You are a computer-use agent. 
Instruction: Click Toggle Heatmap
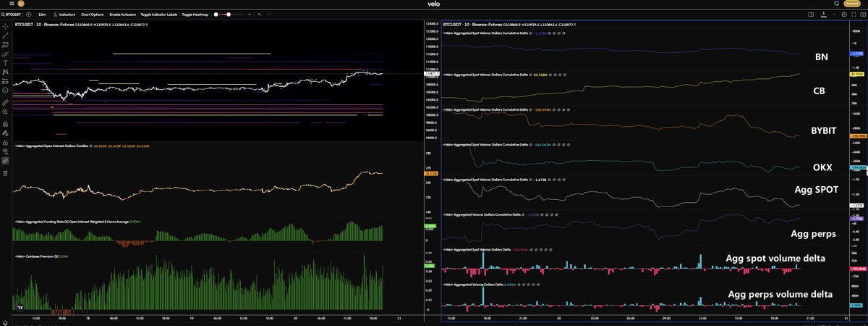coord(195,14)
